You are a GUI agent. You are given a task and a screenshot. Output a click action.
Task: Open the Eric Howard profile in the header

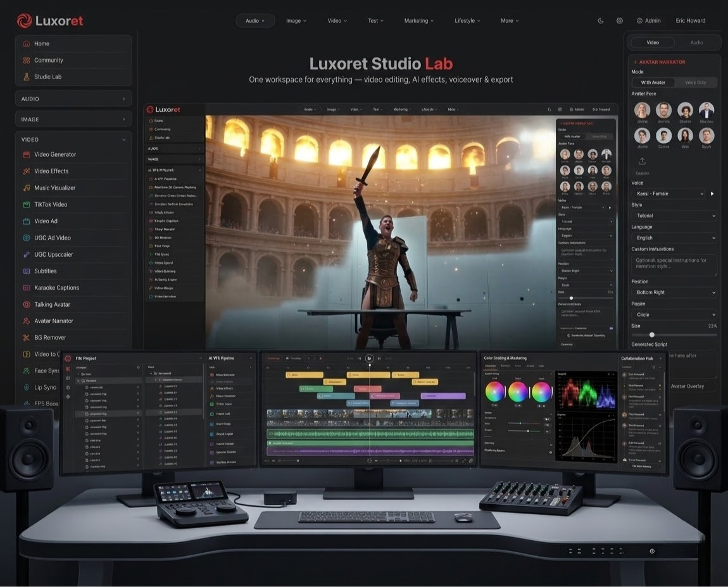tap(691, 21)
